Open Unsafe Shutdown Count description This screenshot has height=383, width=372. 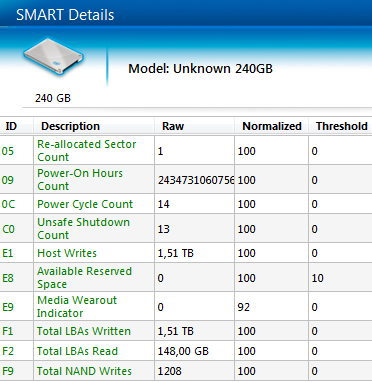point(83,229)
